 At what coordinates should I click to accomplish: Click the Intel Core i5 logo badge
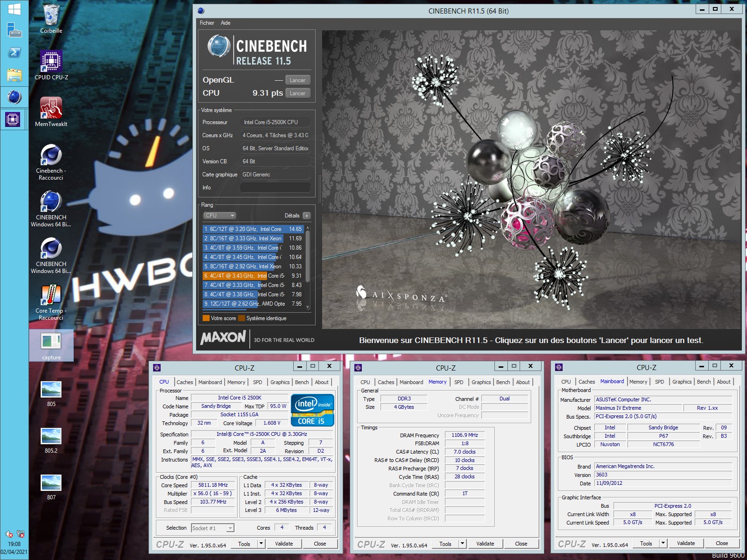click(312, 410)
